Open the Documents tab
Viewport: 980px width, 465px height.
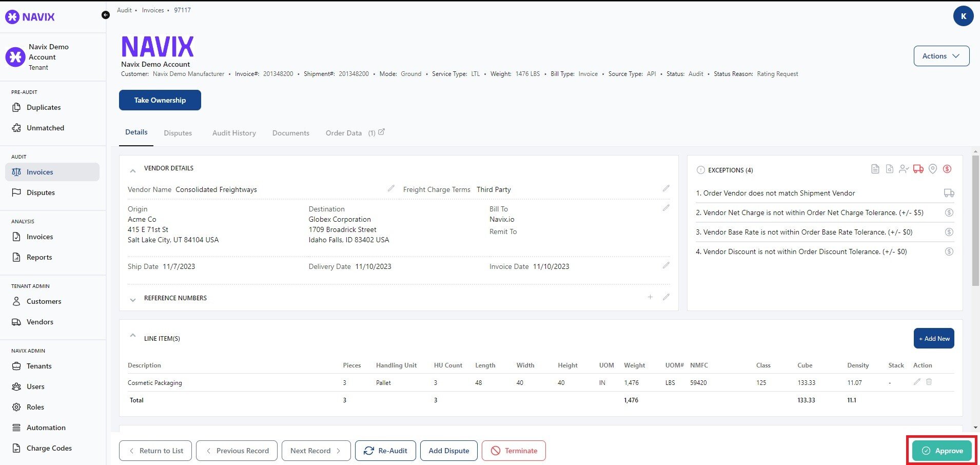click(291, 133)
